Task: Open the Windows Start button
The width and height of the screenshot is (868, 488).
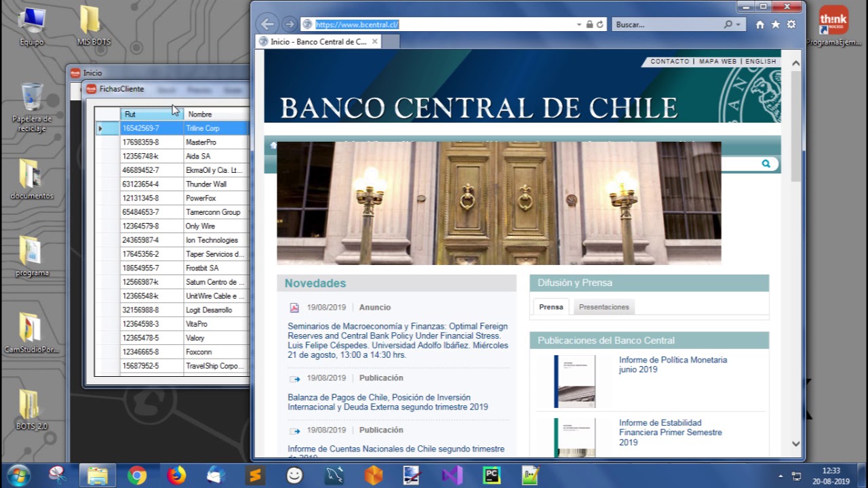Action: tap(18, 475)
